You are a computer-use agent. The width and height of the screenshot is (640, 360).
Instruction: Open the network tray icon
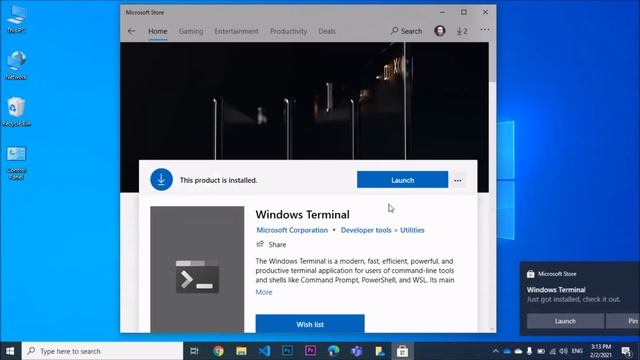[553, 351]
